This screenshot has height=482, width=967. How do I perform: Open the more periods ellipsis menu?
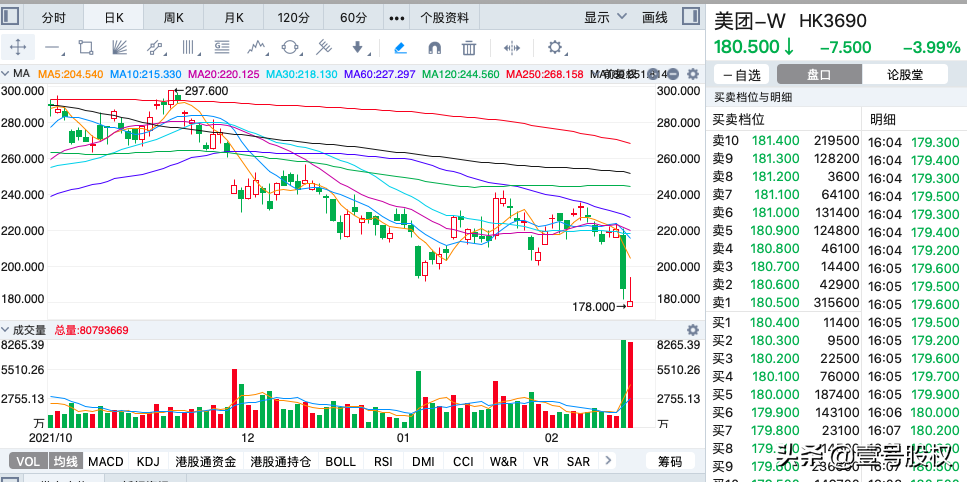[397, 18]
